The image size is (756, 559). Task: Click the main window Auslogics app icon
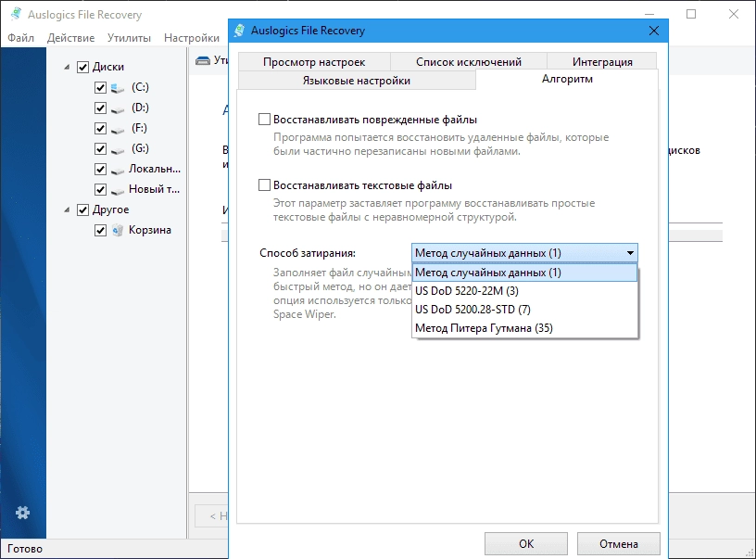(x=16, y=14)
